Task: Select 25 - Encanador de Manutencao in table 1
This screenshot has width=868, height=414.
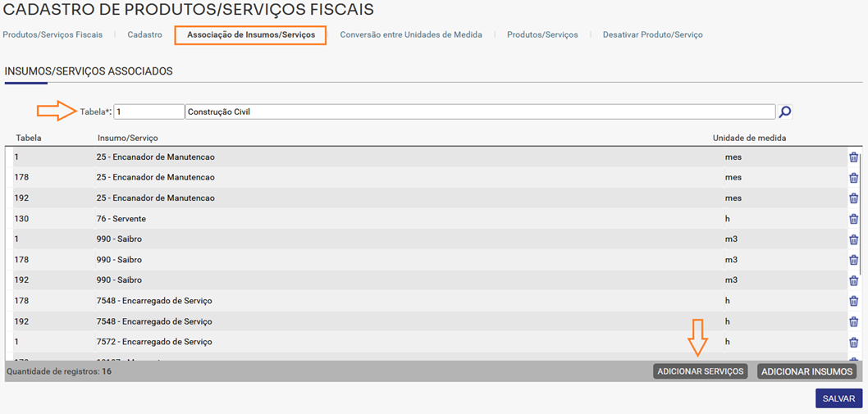Action: [x=156, y=157]
